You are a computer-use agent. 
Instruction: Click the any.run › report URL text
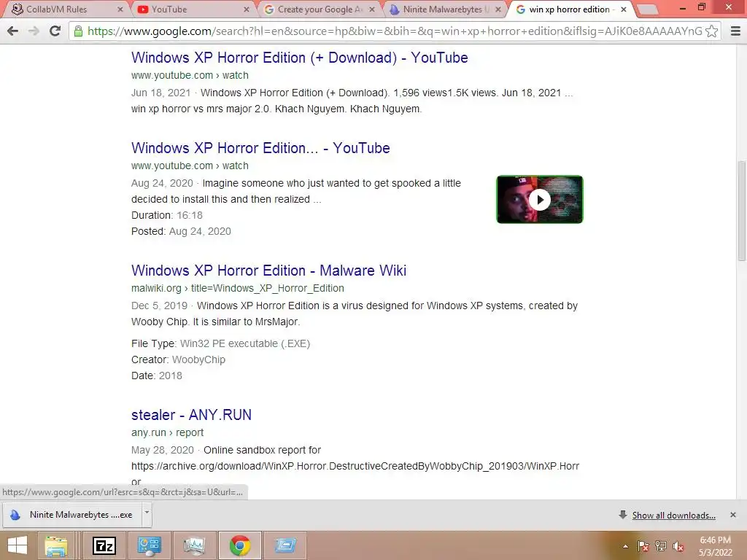pyautogui.click(x=167, y=432)
